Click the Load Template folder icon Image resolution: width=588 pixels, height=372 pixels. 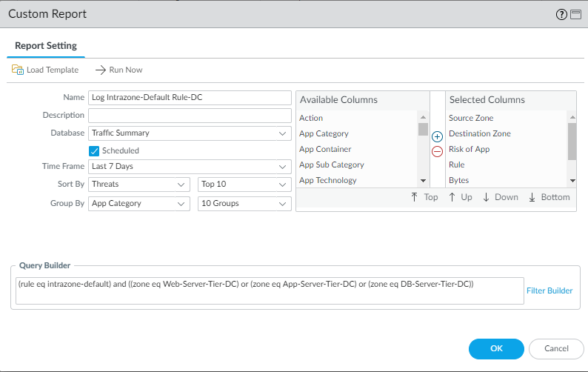[x=18, y=70]
